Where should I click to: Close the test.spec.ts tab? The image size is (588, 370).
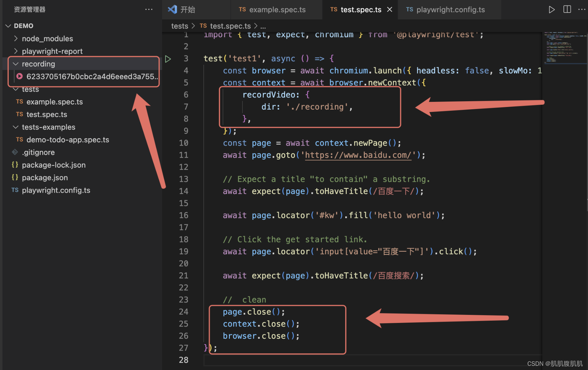(389, 9)
